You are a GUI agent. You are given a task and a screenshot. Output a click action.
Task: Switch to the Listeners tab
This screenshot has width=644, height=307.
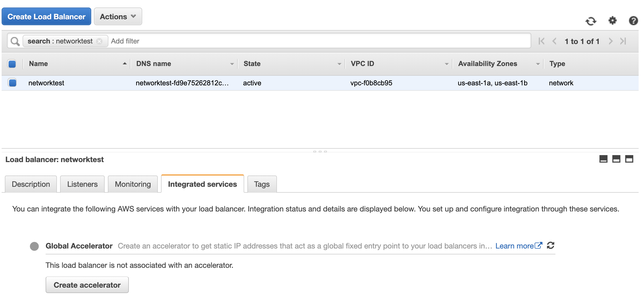[82, 184]
